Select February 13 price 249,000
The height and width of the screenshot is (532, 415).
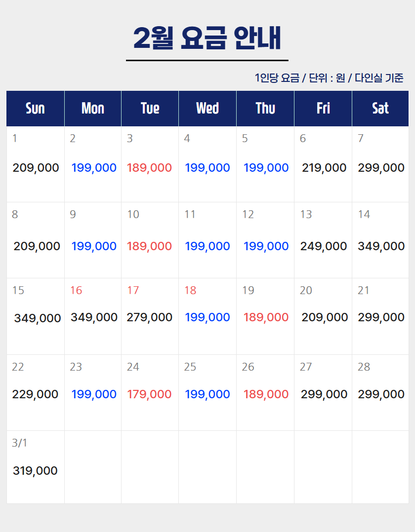tap(324, 246)
